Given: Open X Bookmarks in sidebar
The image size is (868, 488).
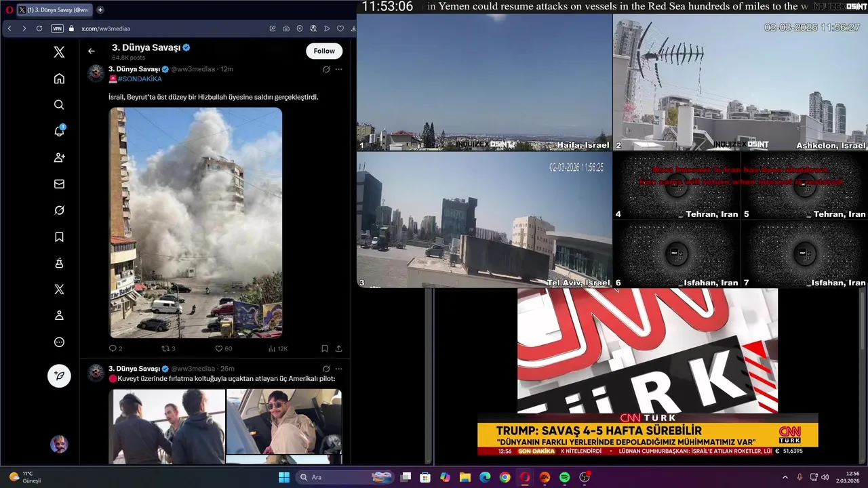Looking at the screenshot, I should point(59,237).
